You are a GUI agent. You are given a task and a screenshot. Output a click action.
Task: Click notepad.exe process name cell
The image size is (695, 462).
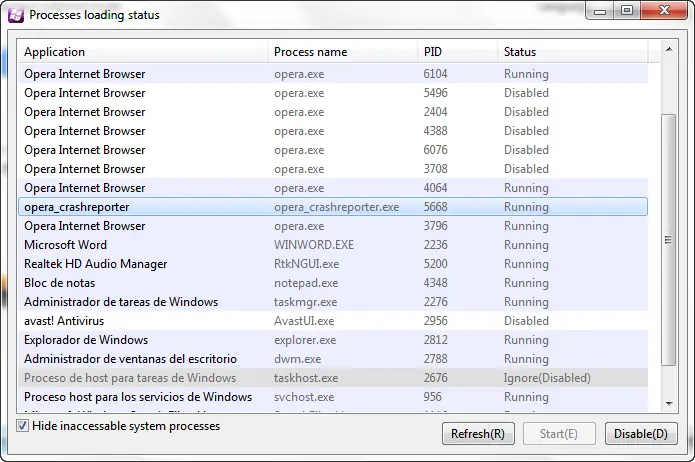pyautogui.click(x=306, y=283)
